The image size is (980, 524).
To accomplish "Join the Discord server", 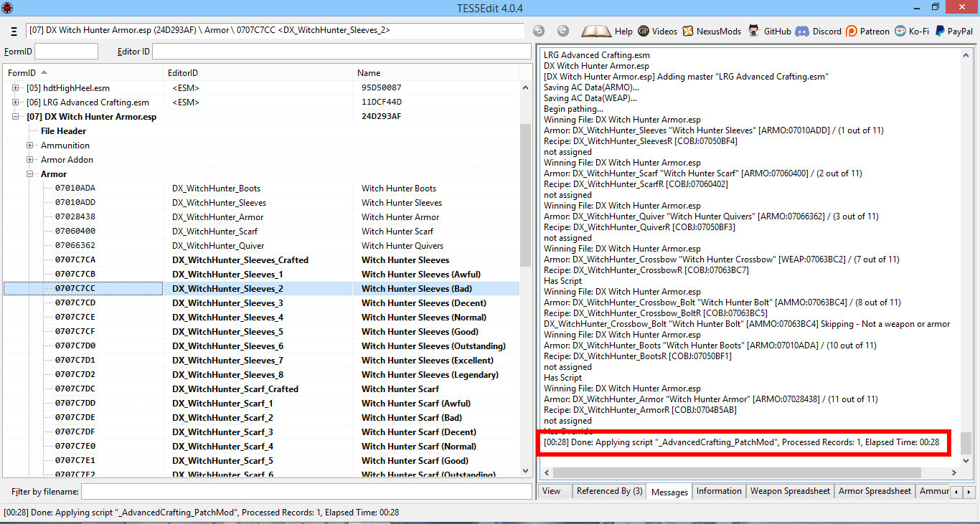I will coord(818,31).
